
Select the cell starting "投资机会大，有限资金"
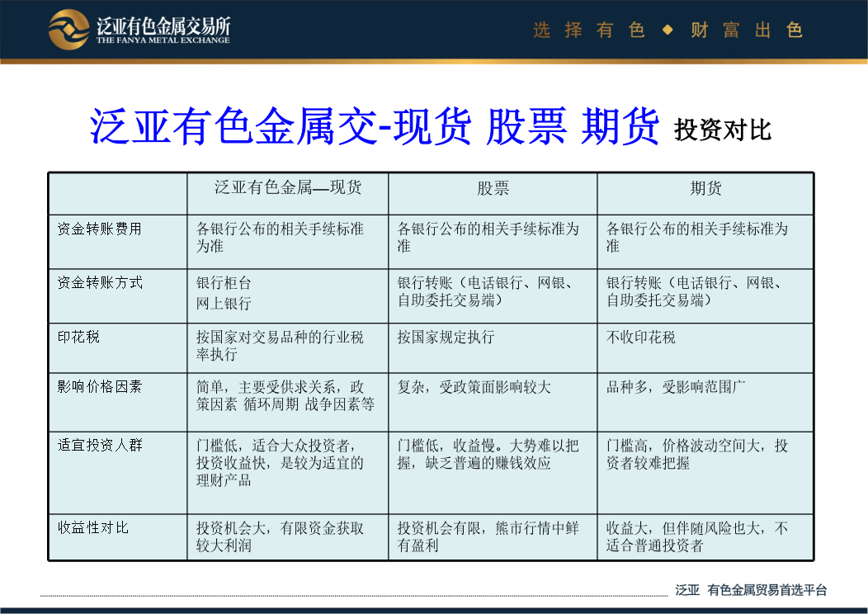click(x=288, y=537)
